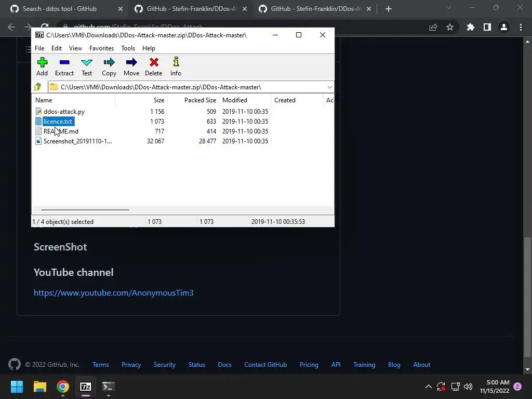The width and height of the screenshot is (532, 399).
Task: Open Chrome tab search dropdown arrow
Action: point(448,7)
